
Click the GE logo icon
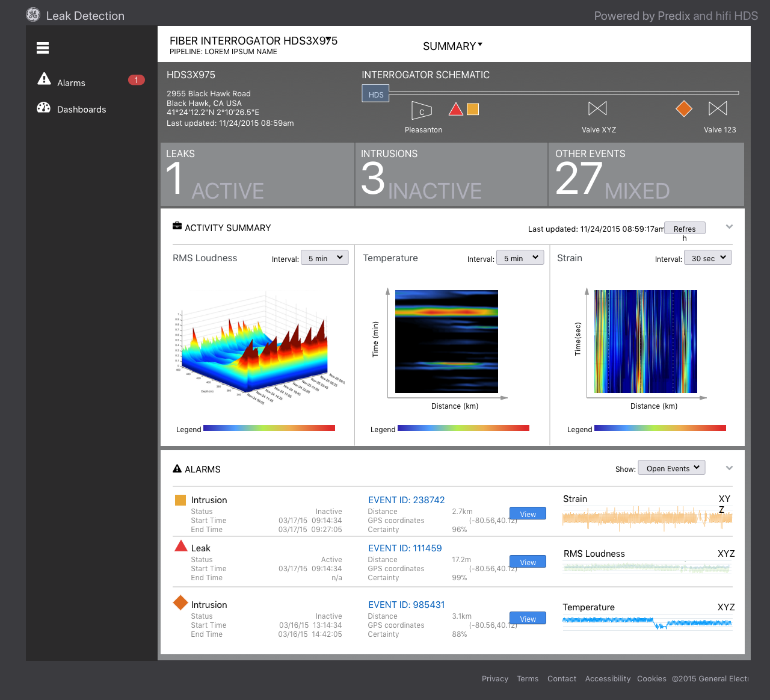pyautogui.click(x=33, y=15)
